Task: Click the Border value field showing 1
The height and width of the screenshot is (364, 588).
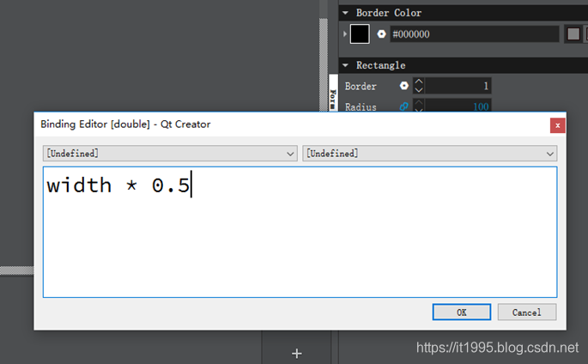Action: (458, 86)
